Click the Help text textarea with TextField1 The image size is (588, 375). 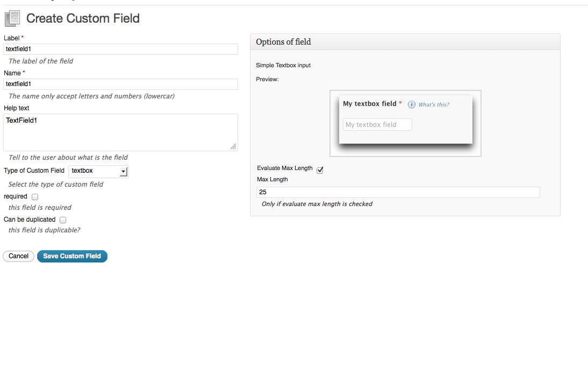pos(120,132)
